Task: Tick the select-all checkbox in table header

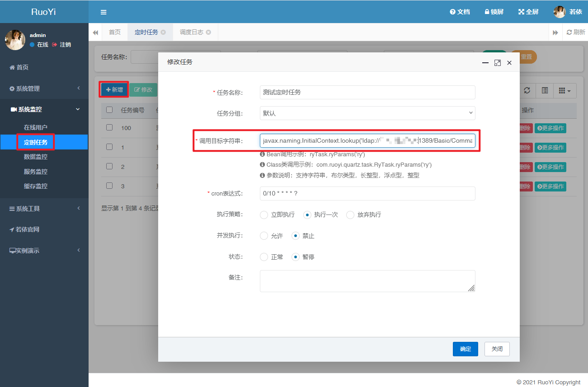Action: pyautogui.click(x=109, y=110)
